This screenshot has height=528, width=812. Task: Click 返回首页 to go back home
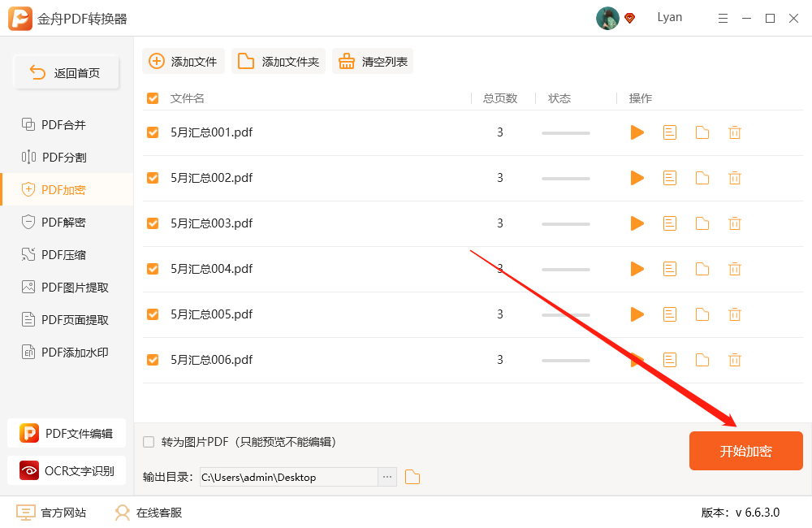(66, 72)
